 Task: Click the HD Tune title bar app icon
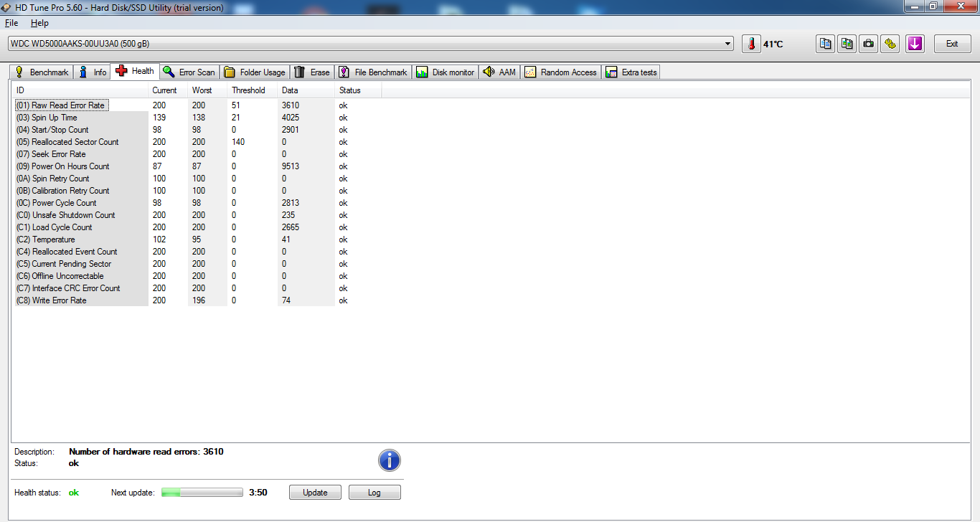[6, 7]
